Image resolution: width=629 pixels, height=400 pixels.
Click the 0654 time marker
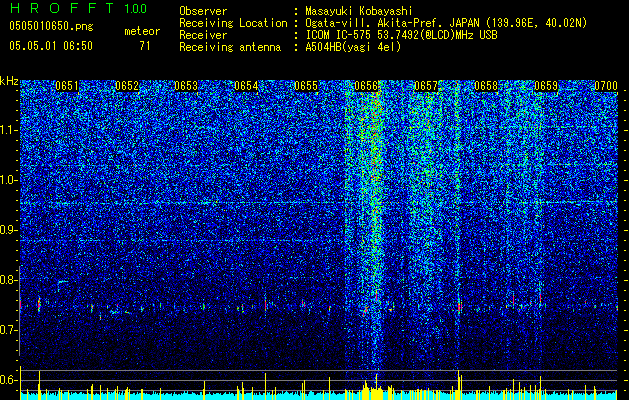pos(246,86)
